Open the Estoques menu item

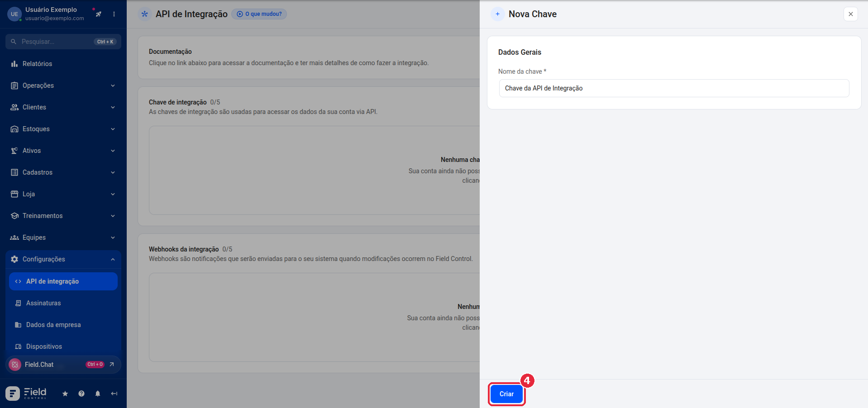click(63, 129)
